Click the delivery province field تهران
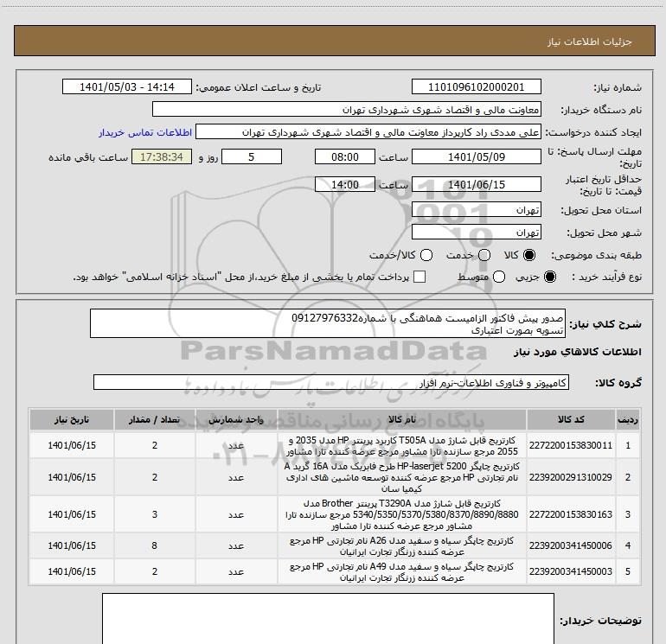This screenshot has width=666, height=644. 476,209
